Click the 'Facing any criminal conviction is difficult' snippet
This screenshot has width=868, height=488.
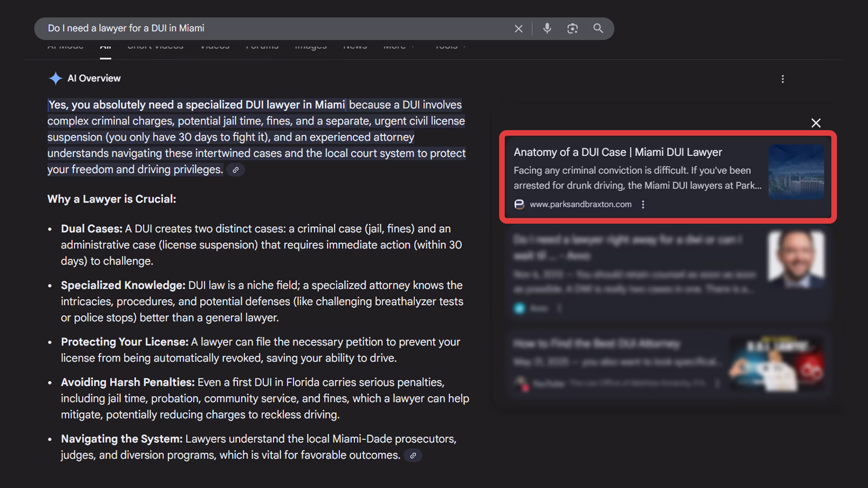coord(638,178)
